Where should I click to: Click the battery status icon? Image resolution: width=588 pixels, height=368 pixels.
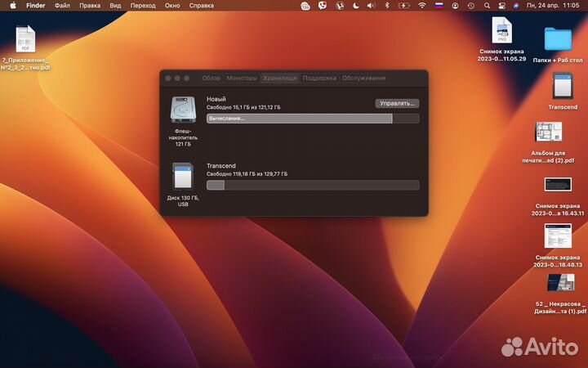[x=403, y=5]
